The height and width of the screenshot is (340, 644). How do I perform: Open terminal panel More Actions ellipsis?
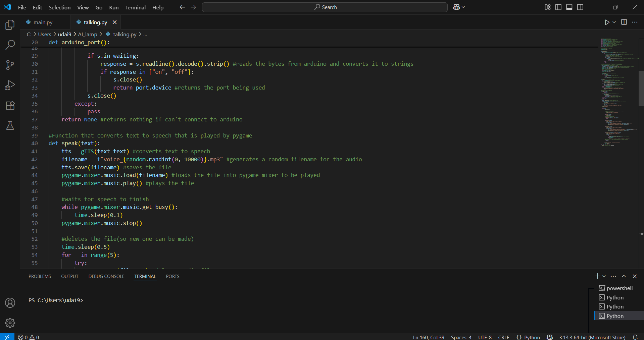click(x=613, y=276)
